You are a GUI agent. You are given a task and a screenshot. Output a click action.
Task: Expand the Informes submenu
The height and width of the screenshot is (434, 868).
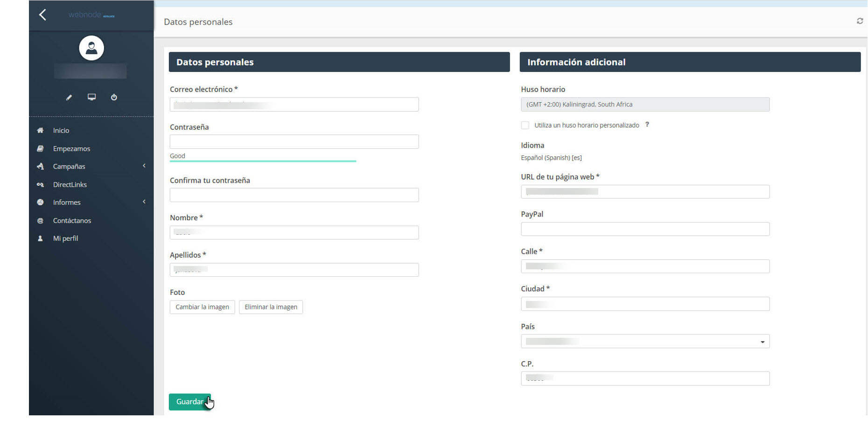pos(67,203)
